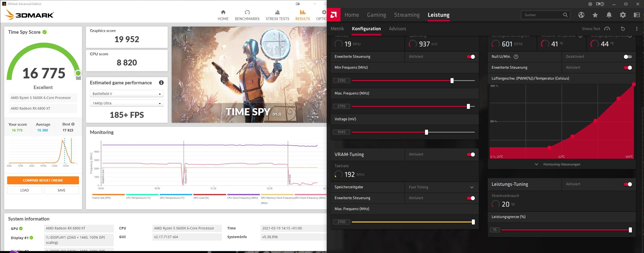644x253 pixels.
Task: Click the Voltage value box 1045
Action: pos(342,132)
